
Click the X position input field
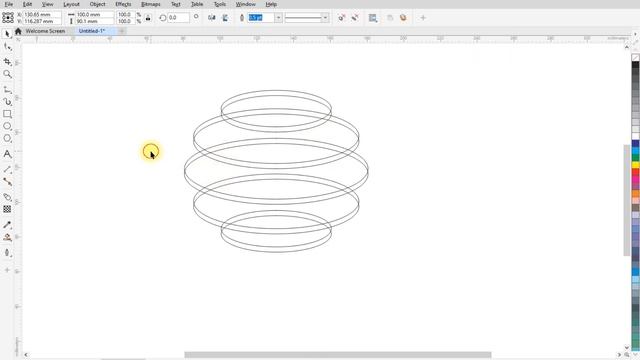[42, 14]
